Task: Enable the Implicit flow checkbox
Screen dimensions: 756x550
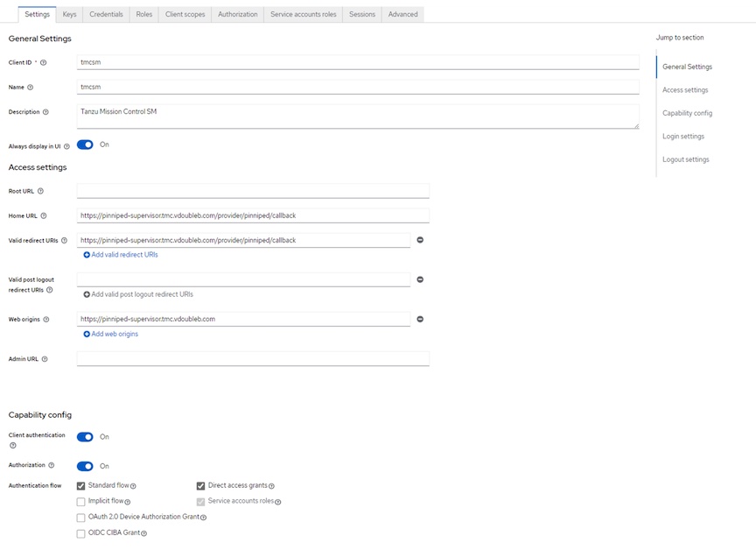Action: click(x=81, y=502)
